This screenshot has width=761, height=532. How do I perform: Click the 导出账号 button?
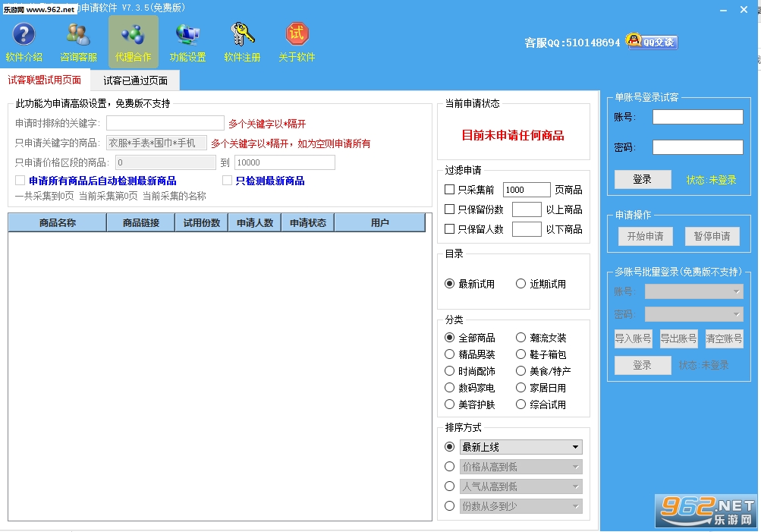tap(678, 338)
